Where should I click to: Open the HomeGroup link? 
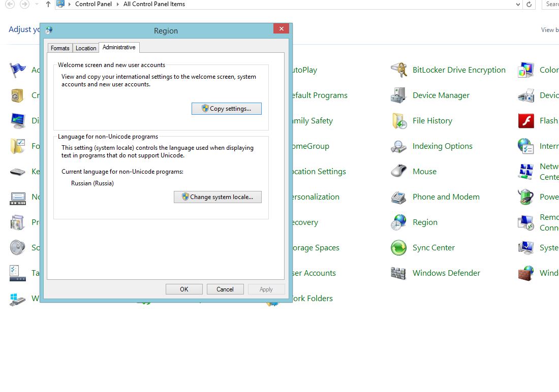click(x=311, y=146)
